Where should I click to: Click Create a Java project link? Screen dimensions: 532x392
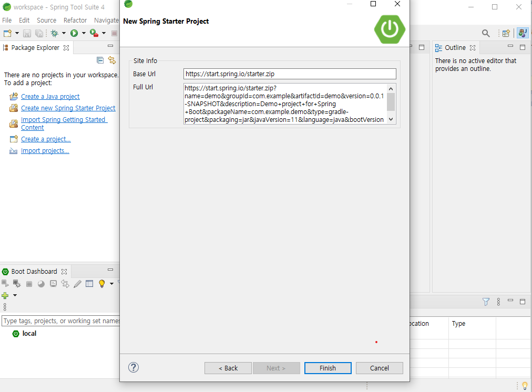50,97
